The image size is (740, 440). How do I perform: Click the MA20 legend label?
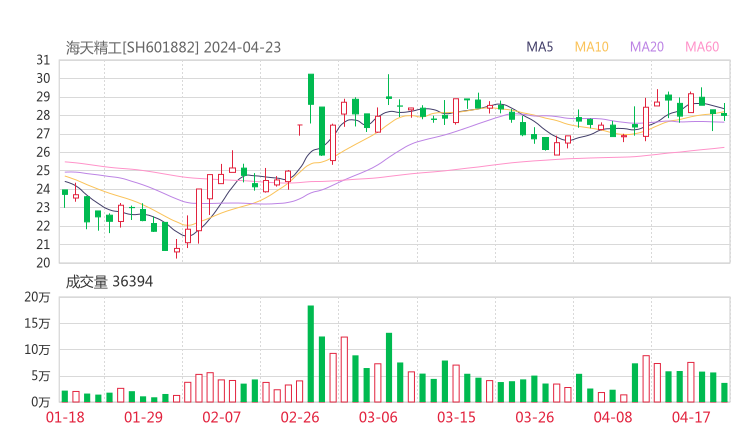pos(647,47)
